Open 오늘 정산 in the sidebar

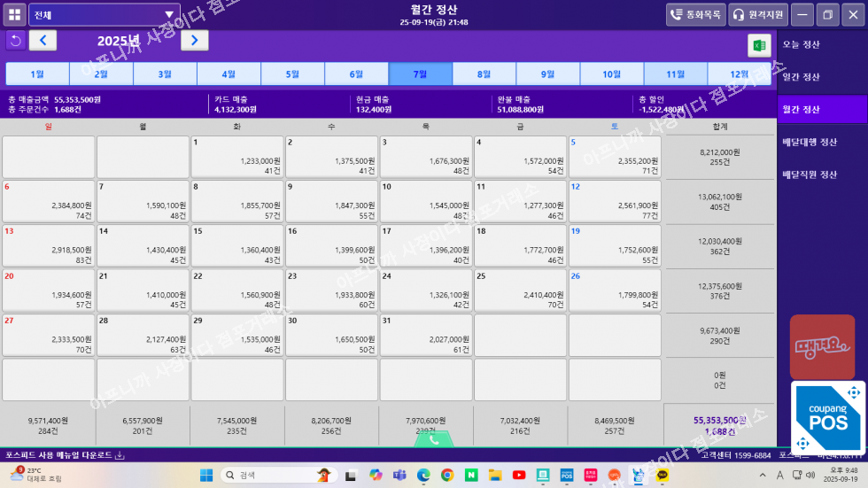(x=801, y=44)
